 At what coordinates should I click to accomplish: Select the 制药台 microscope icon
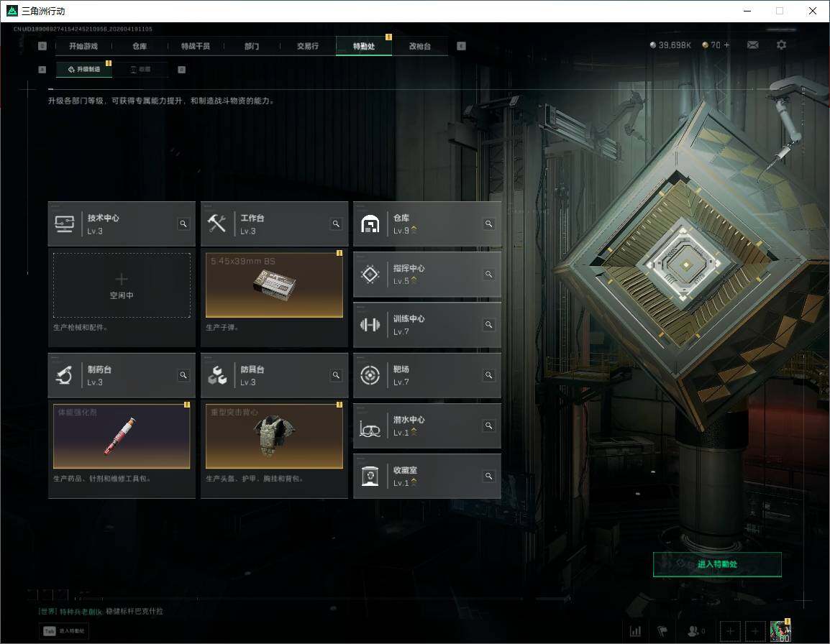65,375
